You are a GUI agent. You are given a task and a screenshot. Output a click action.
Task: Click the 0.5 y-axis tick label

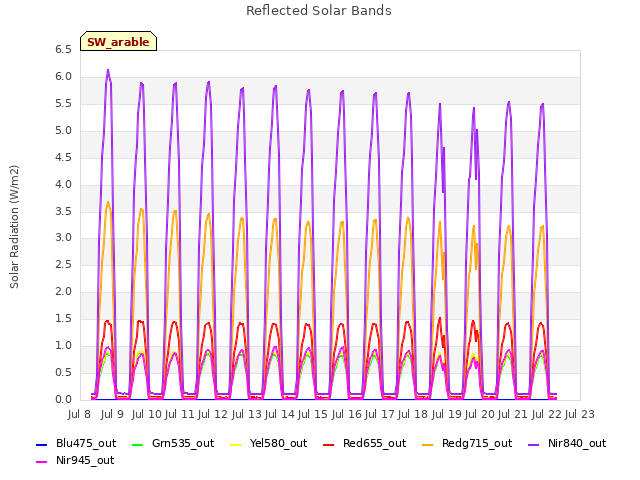coord(63,372)
